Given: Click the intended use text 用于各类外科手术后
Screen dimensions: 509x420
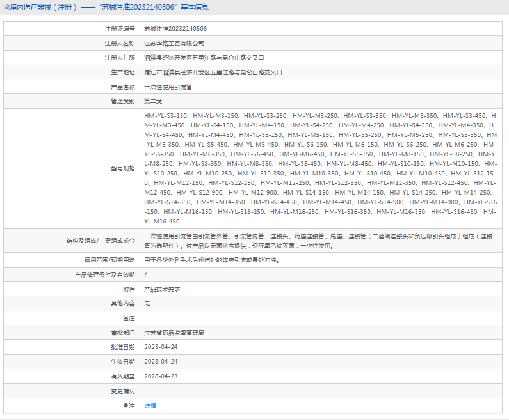Looking at the screenshot, I should pos(212,260).
